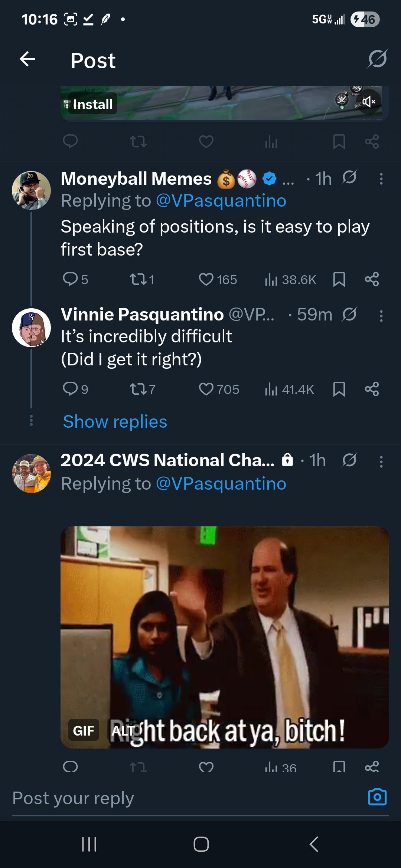Screen dimensions: 401x868
Task: Share the Moneyball Memes reply
Action: pyautogui.click(x=372, y=279)
